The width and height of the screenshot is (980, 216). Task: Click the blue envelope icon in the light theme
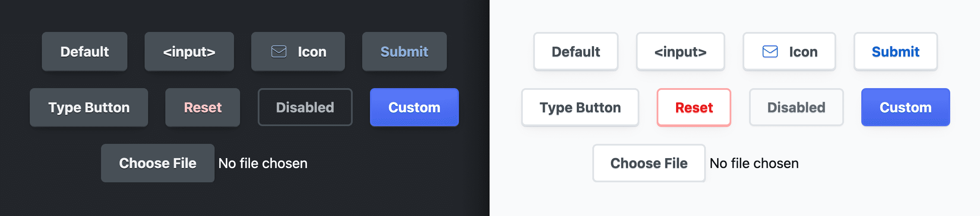(770, 52)
